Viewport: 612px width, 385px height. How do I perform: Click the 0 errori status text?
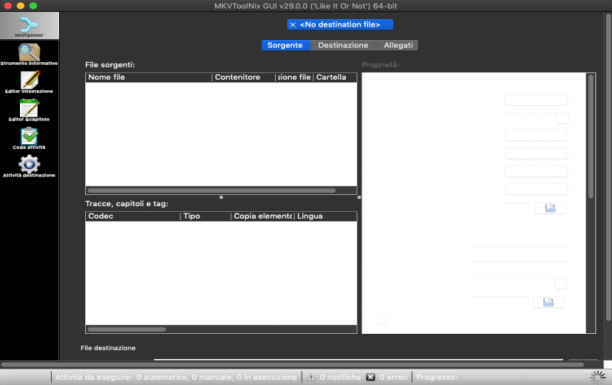click(393, 377)
